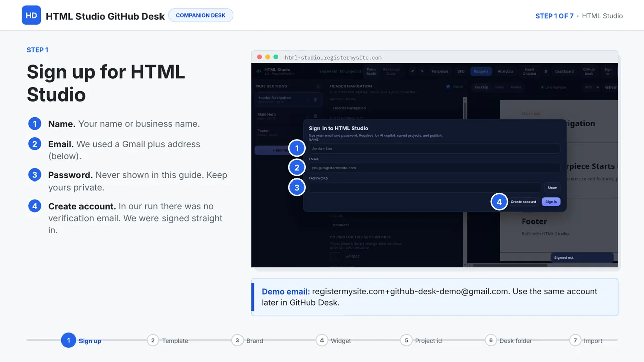Select the Header Navigation page section
This screenshot has height=362, width=644.
tap(288, 99)
